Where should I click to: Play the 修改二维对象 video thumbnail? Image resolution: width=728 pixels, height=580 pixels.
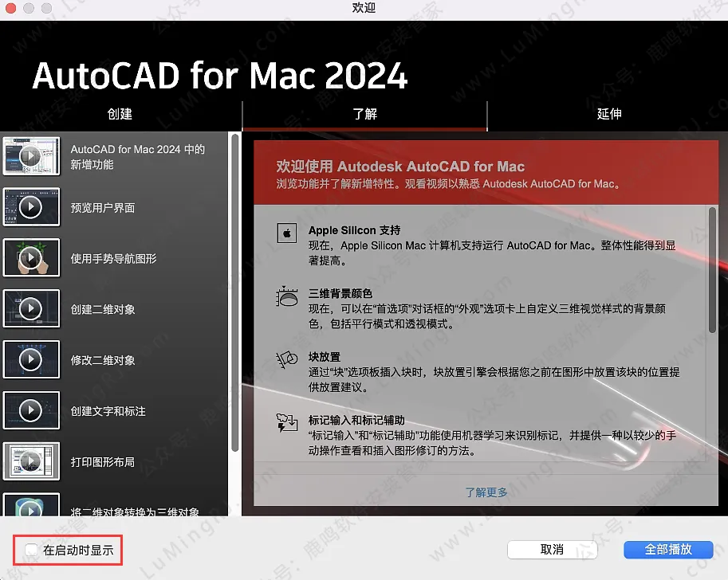pos(31,360)
